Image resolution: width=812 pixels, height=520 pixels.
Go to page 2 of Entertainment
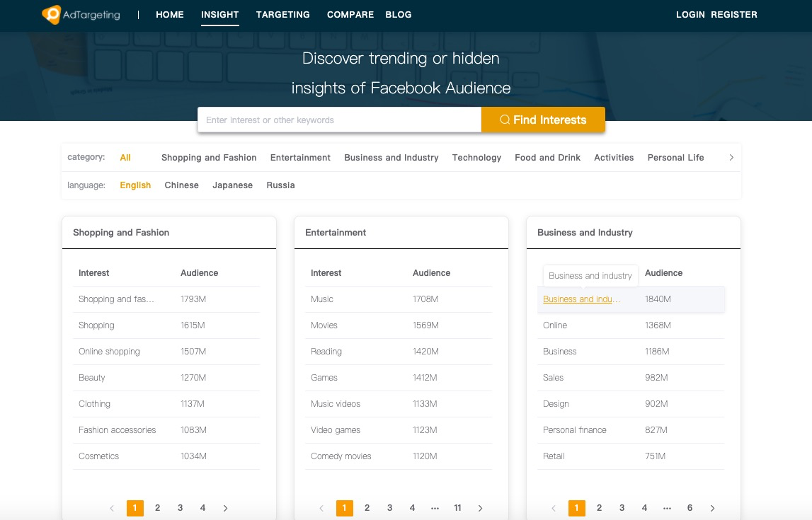click(367, 508)
